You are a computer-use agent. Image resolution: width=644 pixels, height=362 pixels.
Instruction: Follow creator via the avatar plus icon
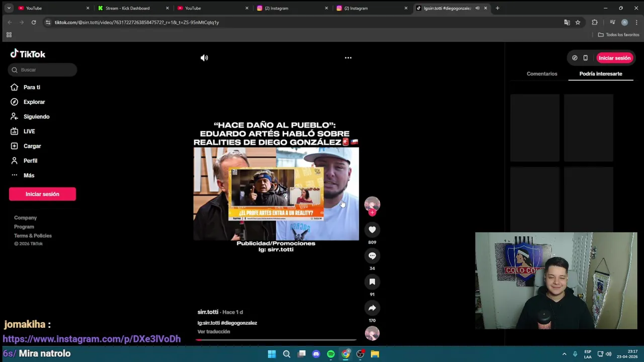click(372, 213)
